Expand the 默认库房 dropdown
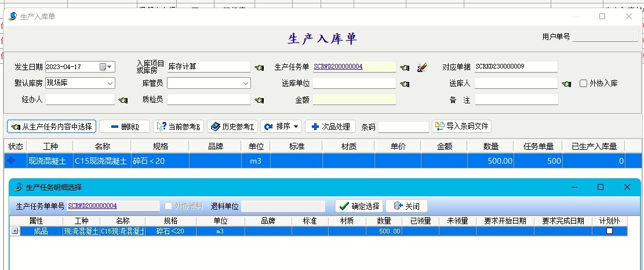Screen dimensions: 644x270 (x=110, y=84)
